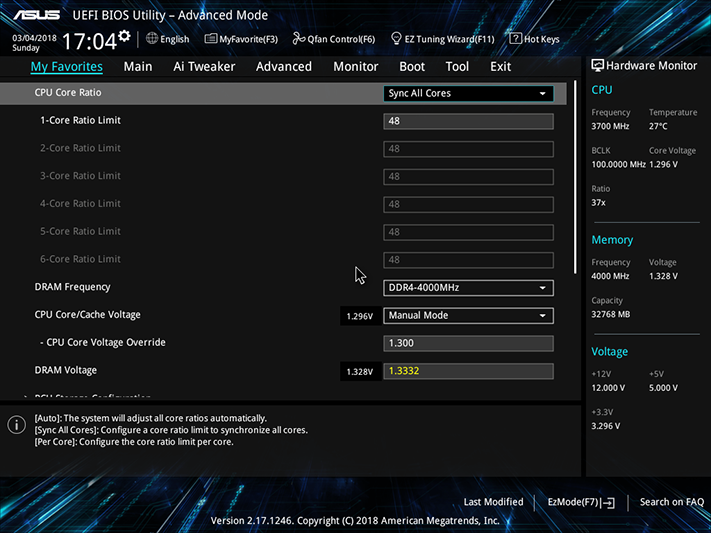
Task: Click the Hot Keys label
Action: [541, 39]
